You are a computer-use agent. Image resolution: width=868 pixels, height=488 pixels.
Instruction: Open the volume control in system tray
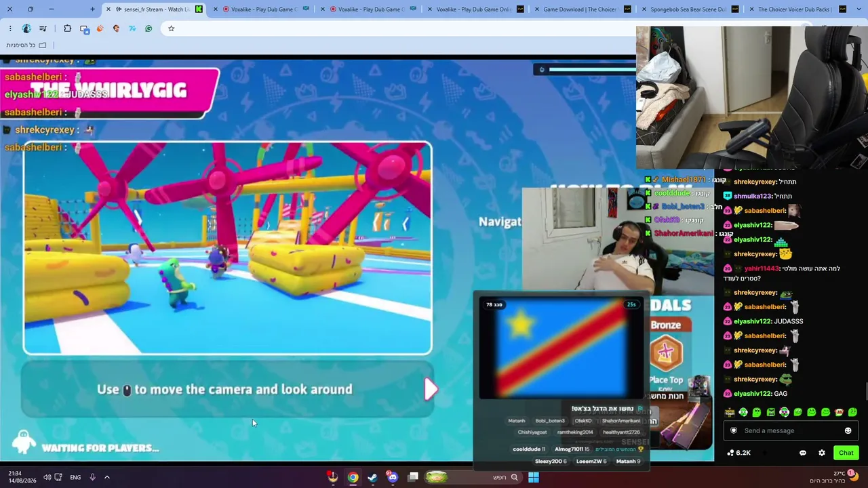(47, 477)
